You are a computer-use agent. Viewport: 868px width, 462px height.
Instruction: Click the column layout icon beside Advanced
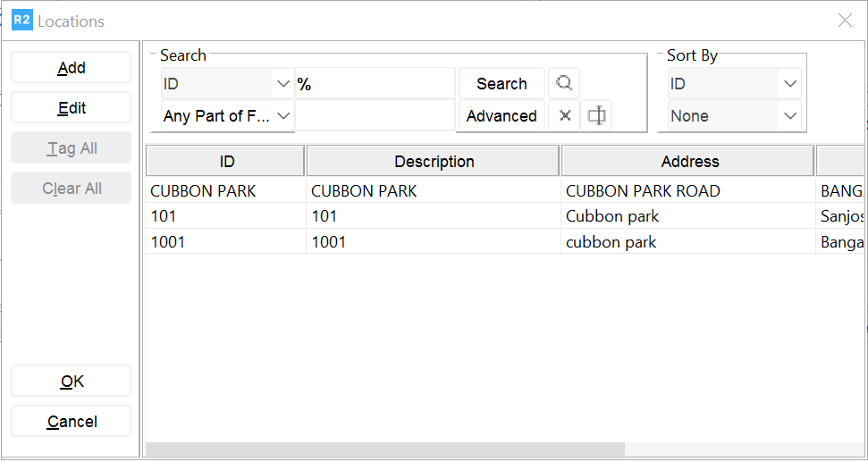coord(596,116)
